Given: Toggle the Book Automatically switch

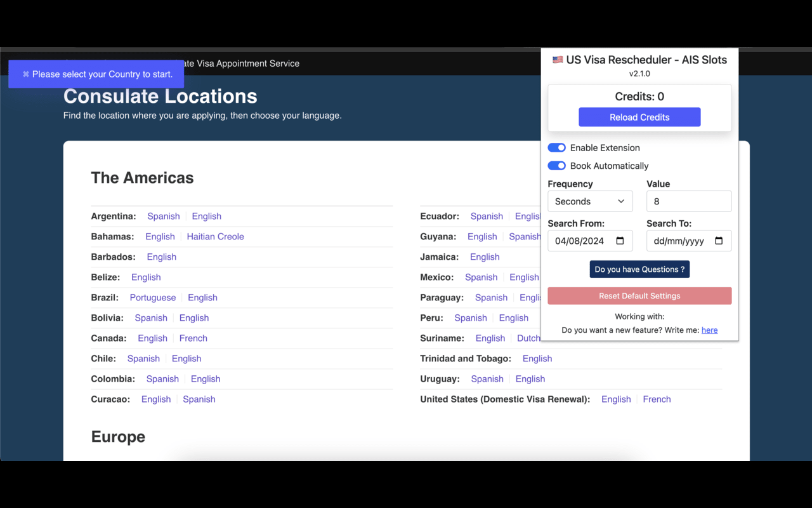Looking at the screenshot, I should [556, 166].
